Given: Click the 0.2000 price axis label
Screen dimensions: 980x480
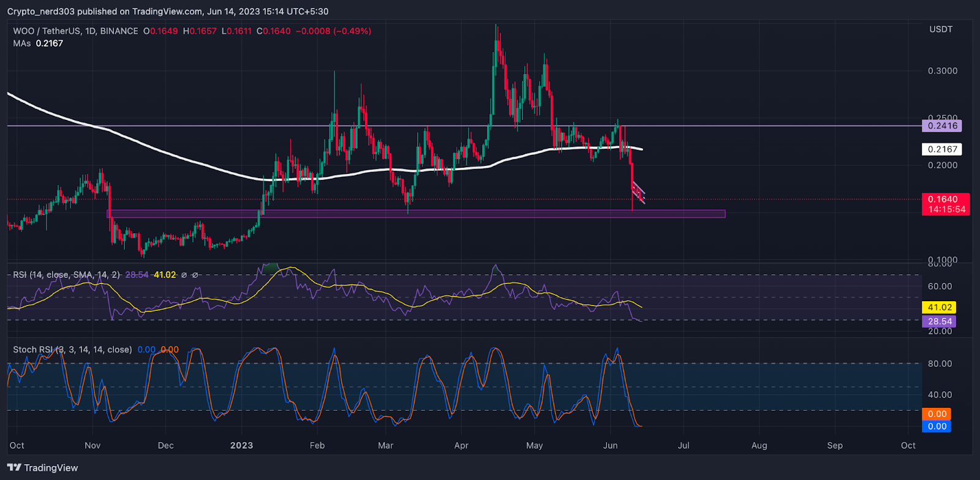Looking at the screenshot, I should pos(943,165).
